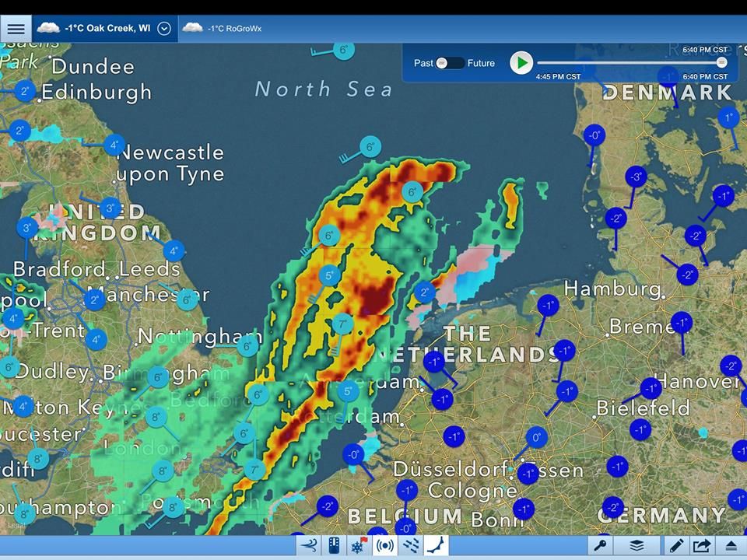The height and width of the screenshot is (560, 747).
Task: Share the current map view
Action: click(x=702, y=546)
